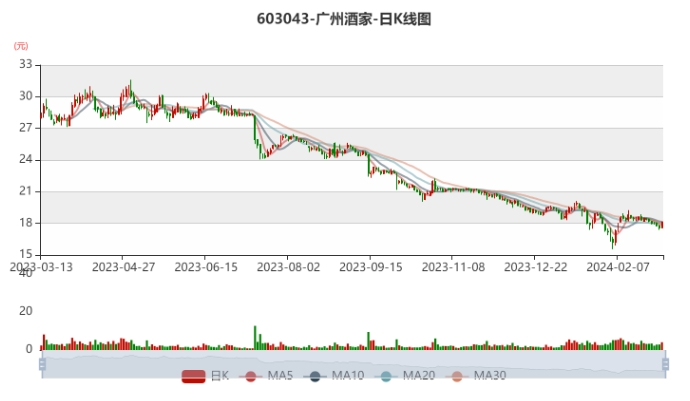Click the data zoom range bar
The height and width of the screenshot is (401, 690).
pos(354,364)
